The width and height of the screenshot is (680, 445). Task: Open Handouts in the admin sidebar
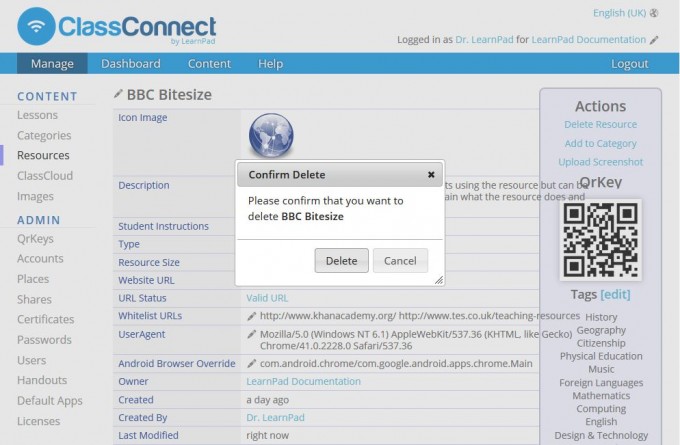tap(42, 380)
